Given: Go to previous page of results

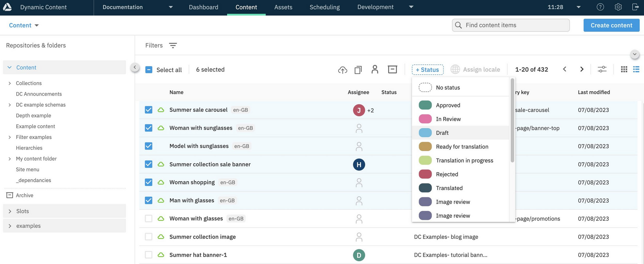Looking at the screenshot, I should coord(565,69).
